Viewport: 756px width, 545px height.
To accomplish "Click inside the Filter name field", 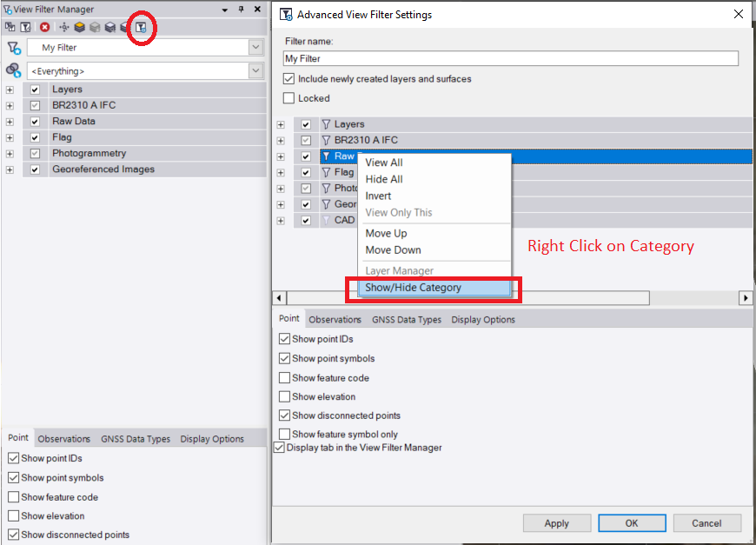I will coord(510,58).
